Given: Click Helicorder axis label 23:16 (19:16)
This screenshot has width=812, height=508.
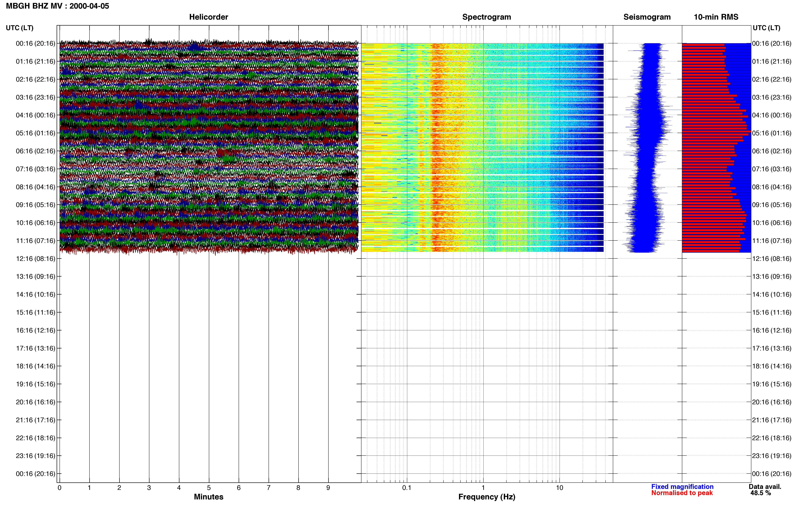Looking at the screenshot, I should (x=36, y=456).
